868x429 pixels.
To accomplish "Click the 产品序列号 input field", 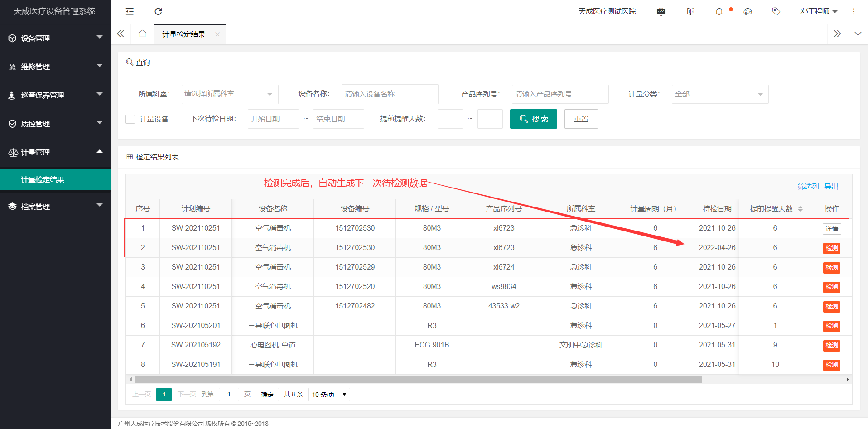I will pyautogui.click(x=560, y=94).
